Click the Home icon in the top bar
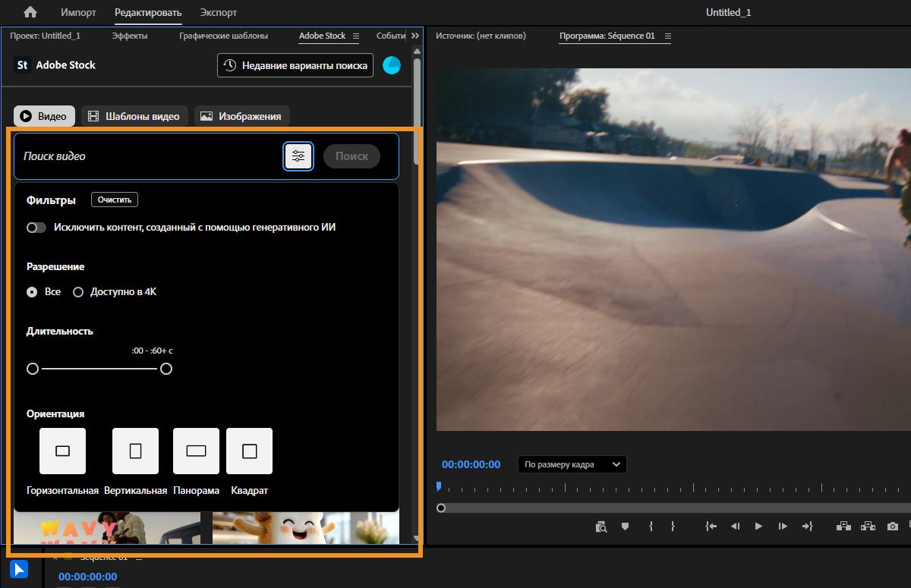Viewport: 911px width, 588px height. coord(29,12)
